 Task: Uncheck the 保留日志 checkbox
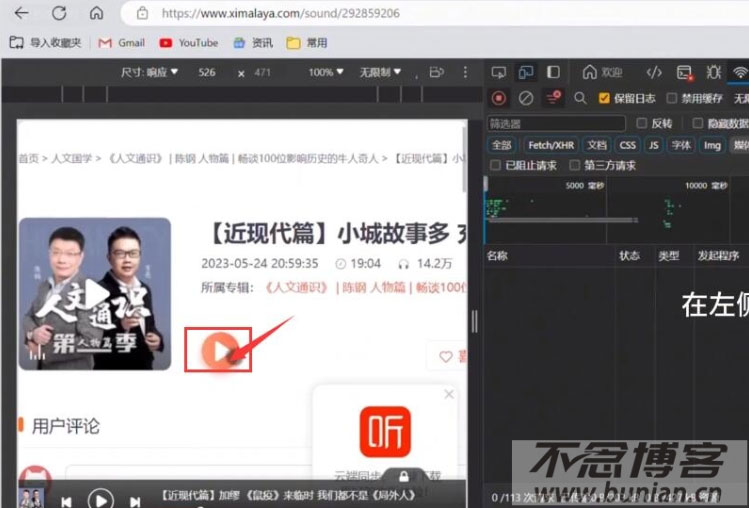pyautogui.click(x=604, y=98)
